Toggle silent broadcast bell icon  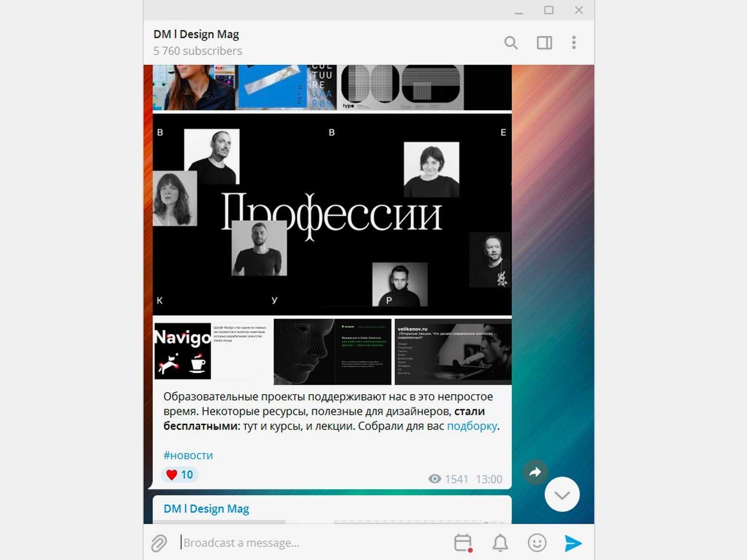click(500, 543)
